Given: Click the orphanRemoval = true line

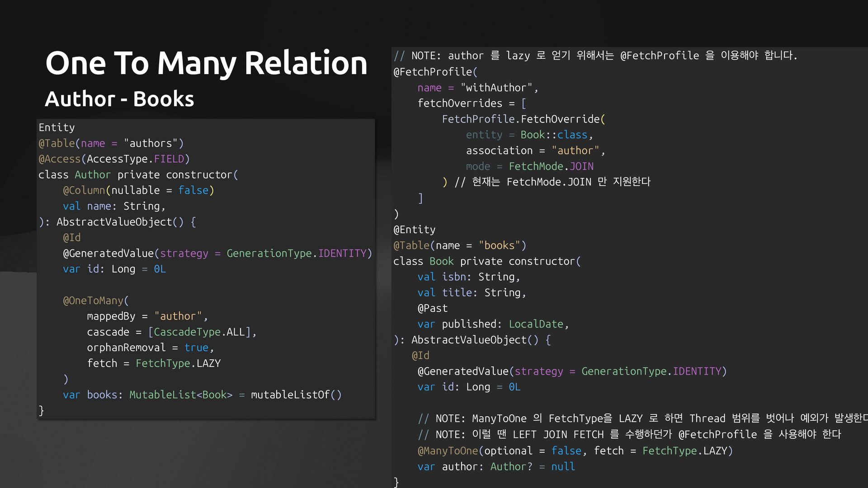Looking at the screenshot, I should [149, 347].
